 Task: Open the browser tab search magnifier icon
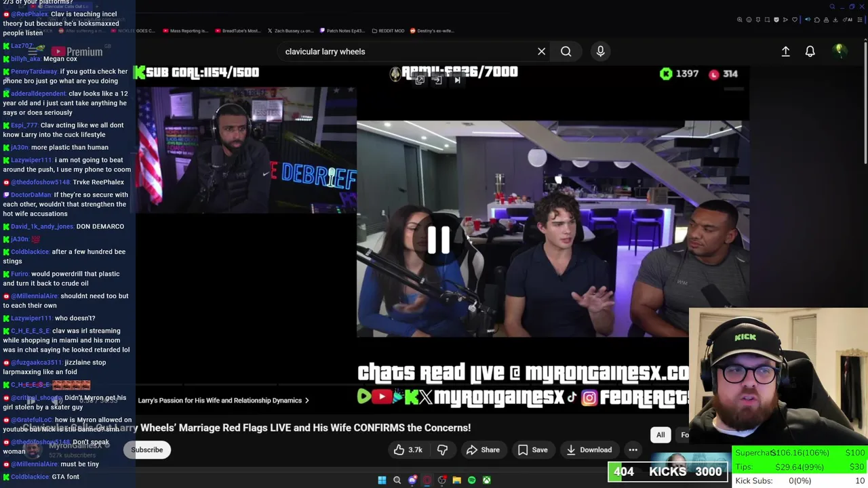click(832, 7)
